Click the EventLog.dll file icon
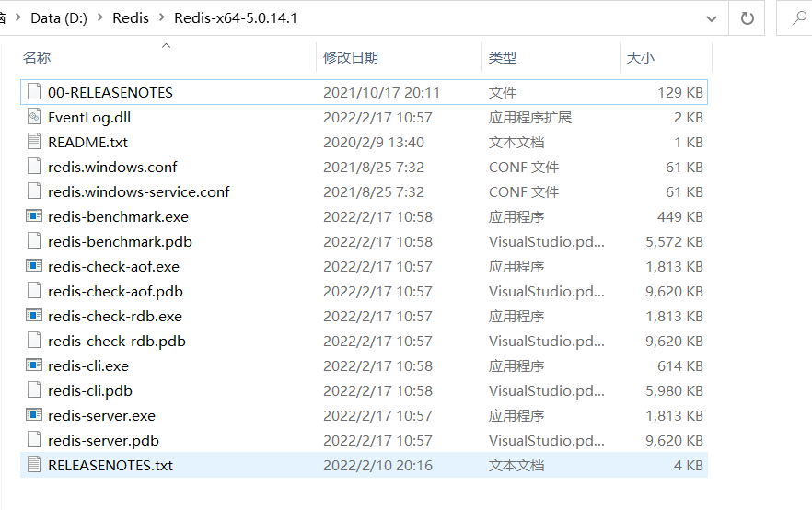 [x=34, y=117]
